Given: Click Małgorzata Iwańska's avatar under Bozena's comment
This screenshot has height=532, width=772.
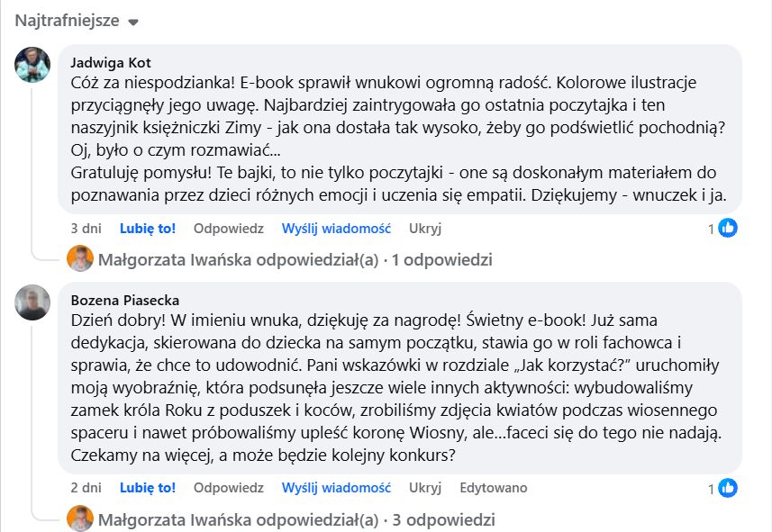Looking at the screenshot, I should 80,518.
